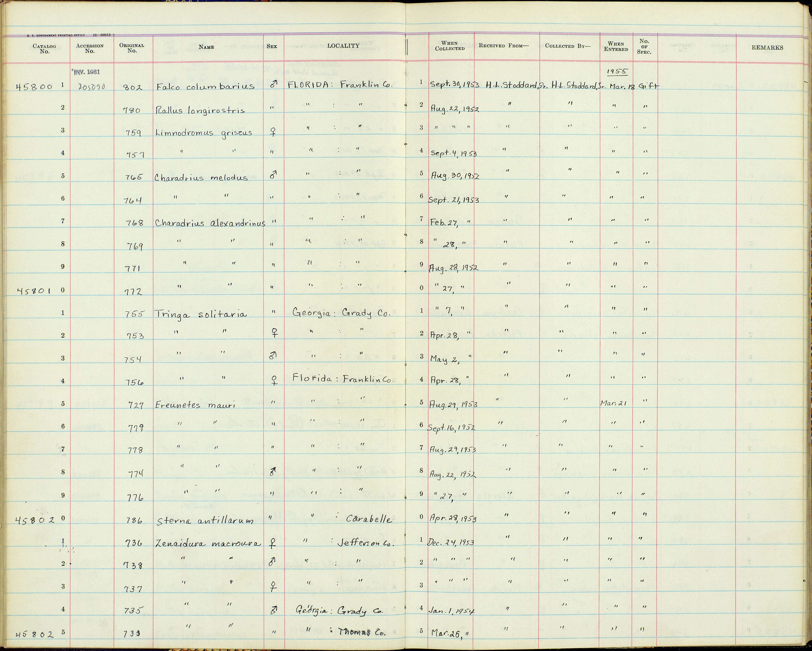Click the date 'May 2'
The width and height of the screenshot is (812, 651).
tap(445, 360)
